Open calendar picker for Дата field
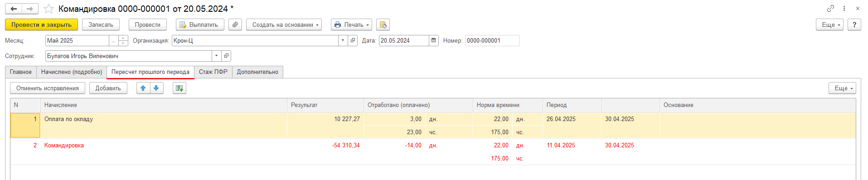868x180 pixels. tap(434, 40)
